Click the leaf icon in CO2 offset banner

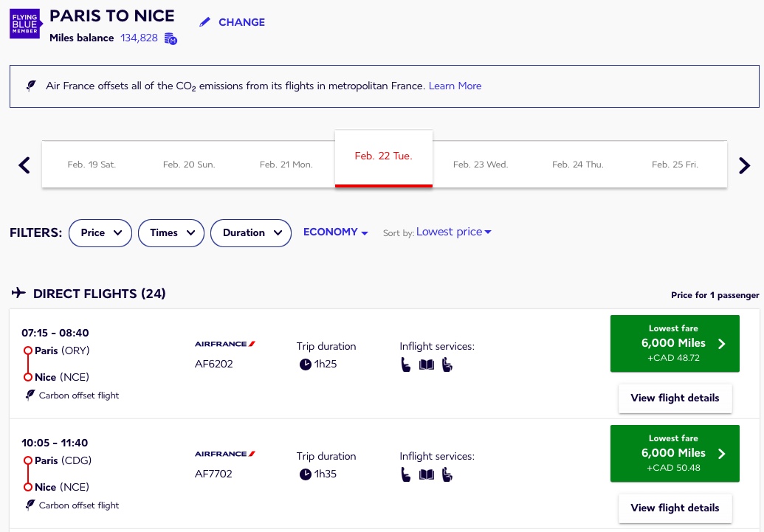31,86
